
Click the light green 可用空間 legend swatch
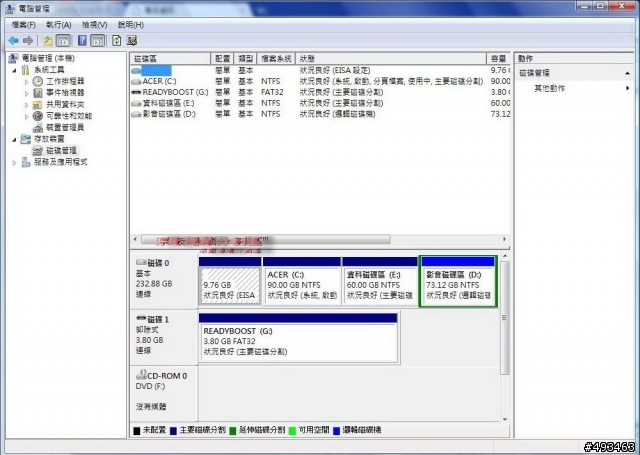[x=292, y=431]
